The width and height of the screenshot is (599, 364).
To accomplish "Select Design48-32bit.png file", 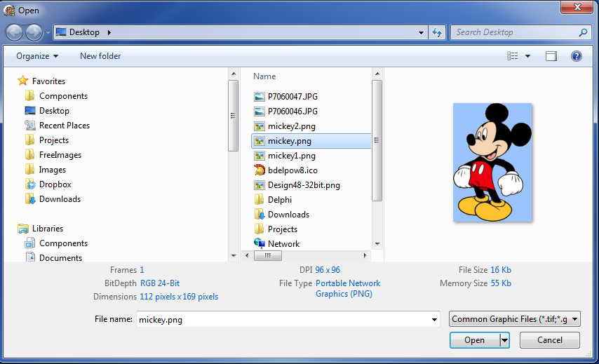I will (x=297, y=185).
